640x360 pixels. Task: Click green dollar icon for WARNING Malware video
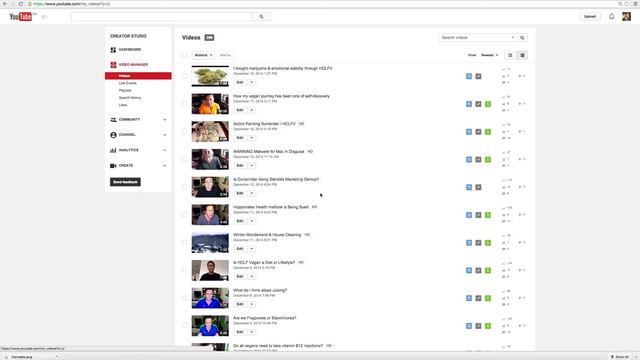pos(488,160)
